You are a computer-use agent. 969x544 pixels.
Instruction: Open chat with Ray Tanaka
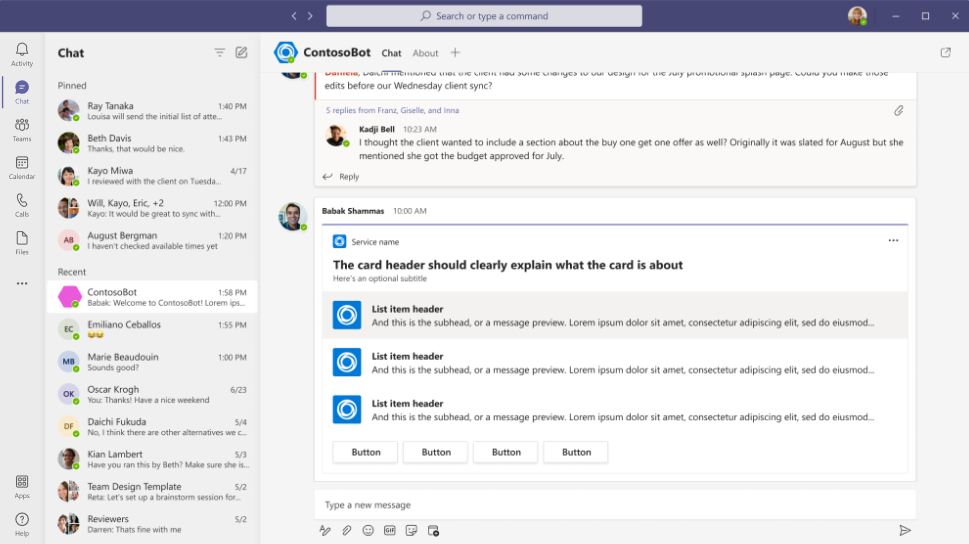coord(153,111)
